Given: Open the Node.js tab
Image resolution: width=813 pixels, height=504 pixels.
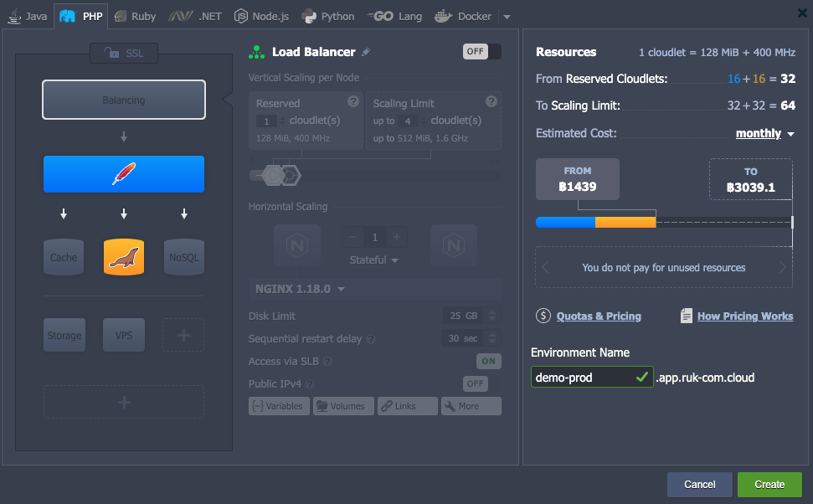Looking at the screenshot, I should click(x=261, y=16).
